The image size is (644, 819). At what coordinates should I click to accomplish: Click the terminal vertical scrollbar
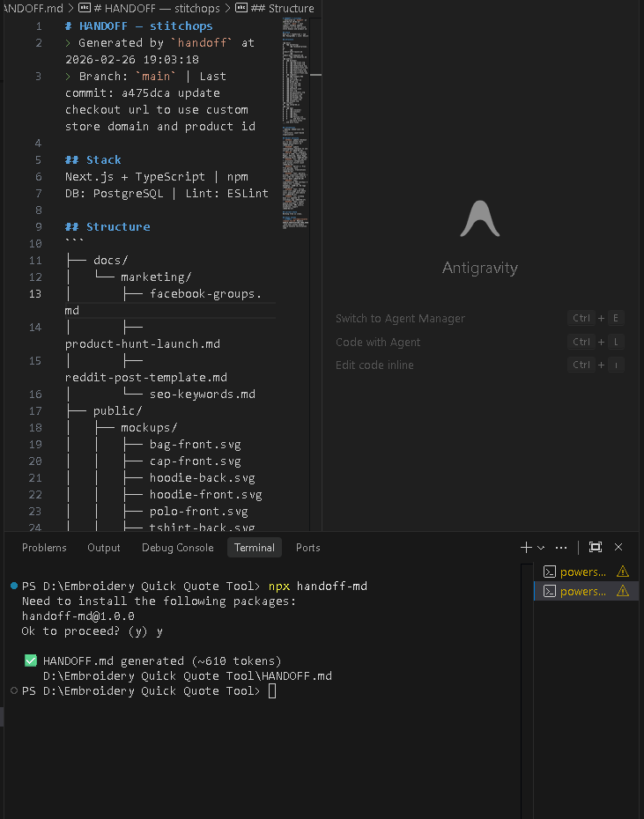[x=527, y=690]
